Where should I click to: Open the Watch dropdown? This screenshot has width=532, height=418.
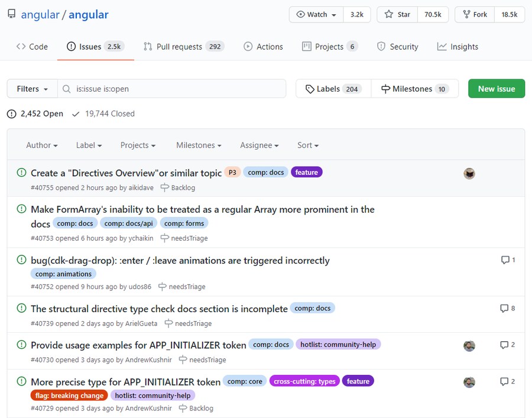316,14
